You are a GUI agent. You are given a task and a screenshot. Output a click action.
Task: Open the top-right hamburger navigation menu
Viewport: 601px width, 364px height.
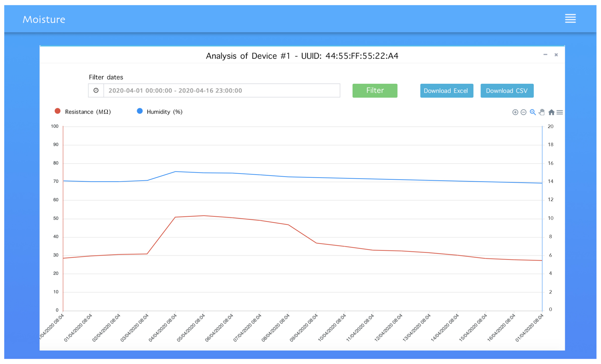pos(570,19)
